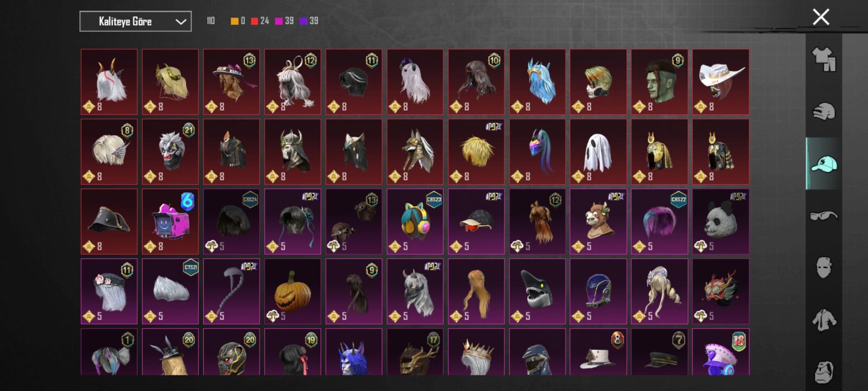The width and height of the screenshot is (868, 391).
Task: Select the white ghost sheet headwear
Action: point(598,152)
